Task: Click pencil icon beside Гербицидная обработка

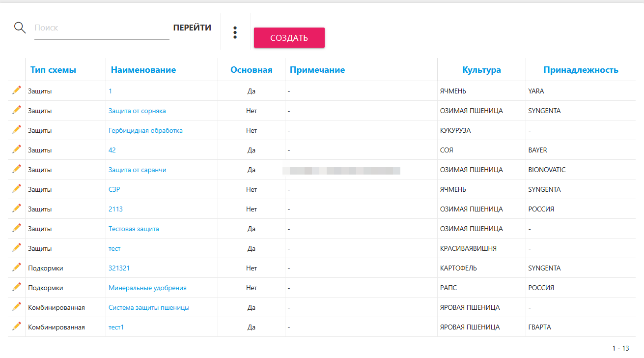Action: 17,130
